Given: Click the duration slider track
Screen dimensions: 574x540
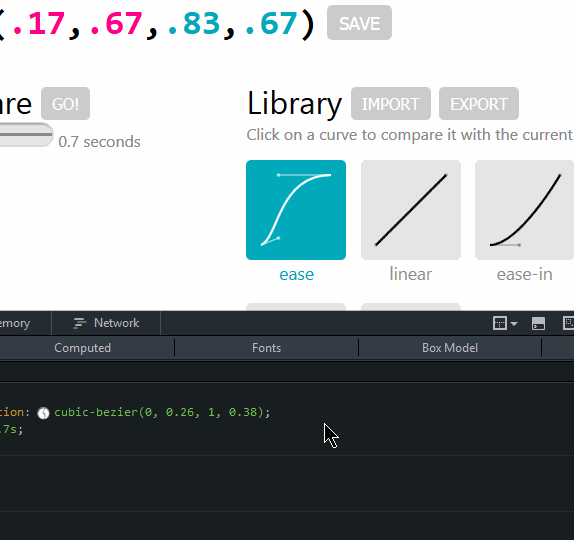Looking at the screenshot, I should (x=26, y=135).
